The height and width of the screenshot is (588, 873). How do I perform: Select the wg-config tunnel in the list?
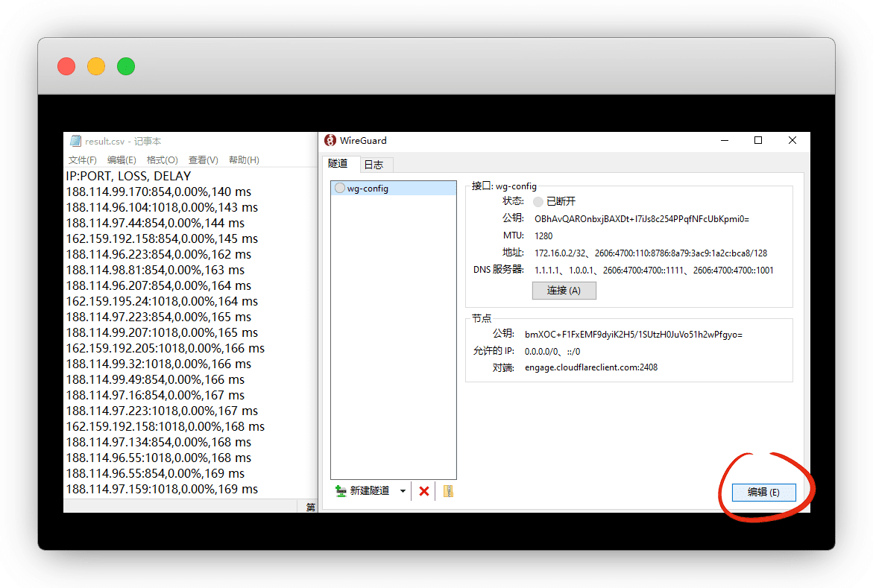point(368,189)
